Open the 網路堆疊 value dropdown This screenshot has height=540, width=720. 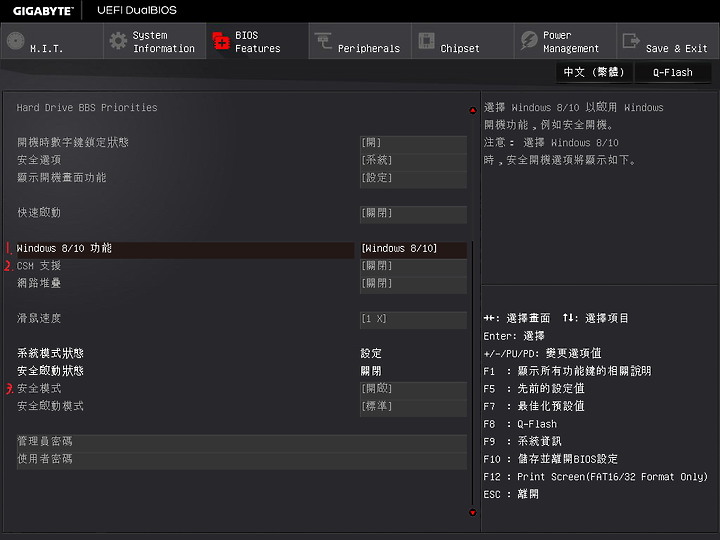pyautogui.click(x=413, y=284)
